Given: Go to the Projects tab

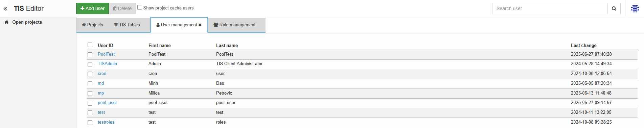Looking at the screenshot, I should coord(92,25).
